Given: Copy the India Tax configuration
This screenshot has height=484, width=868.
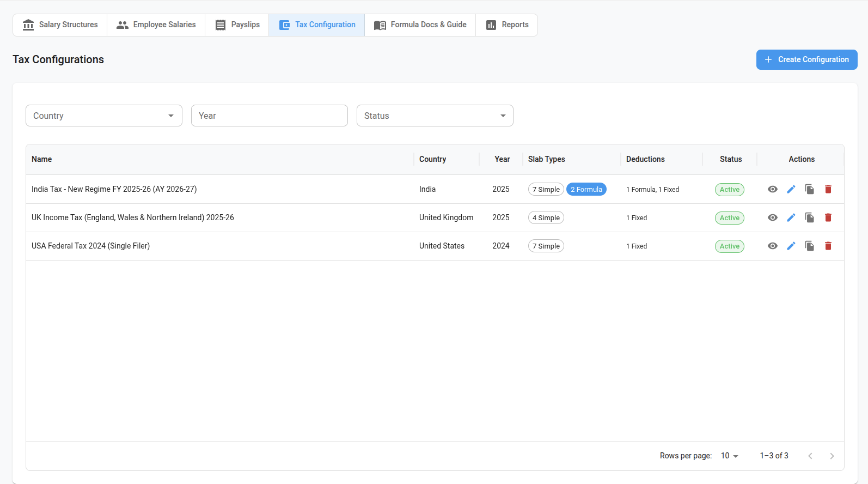Looking at the screenshot, I should (x=810, y=189).
